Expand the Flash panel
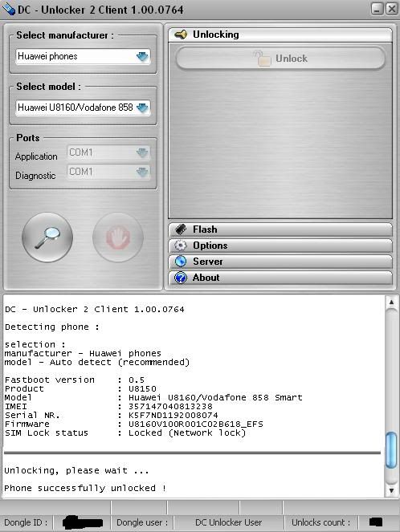The height and width of the screenshot is (532, 400). (280, 229)
